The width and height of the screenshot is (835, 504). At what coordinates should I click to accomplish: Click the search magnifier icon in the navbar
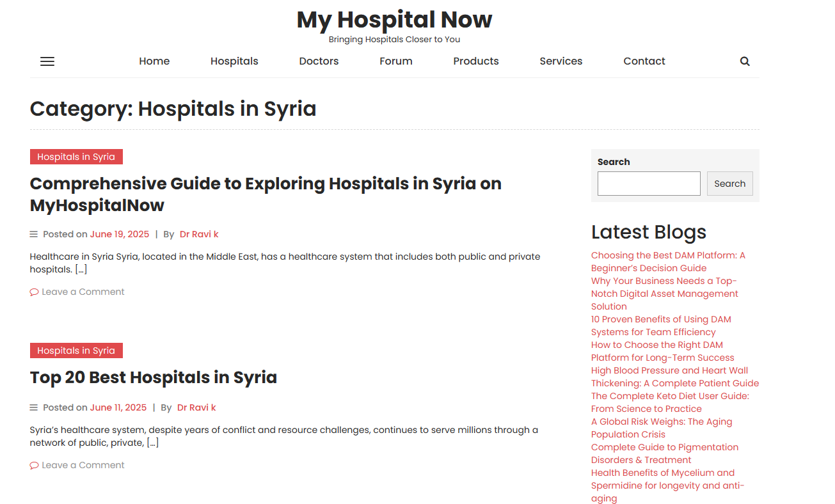[744, 61]
